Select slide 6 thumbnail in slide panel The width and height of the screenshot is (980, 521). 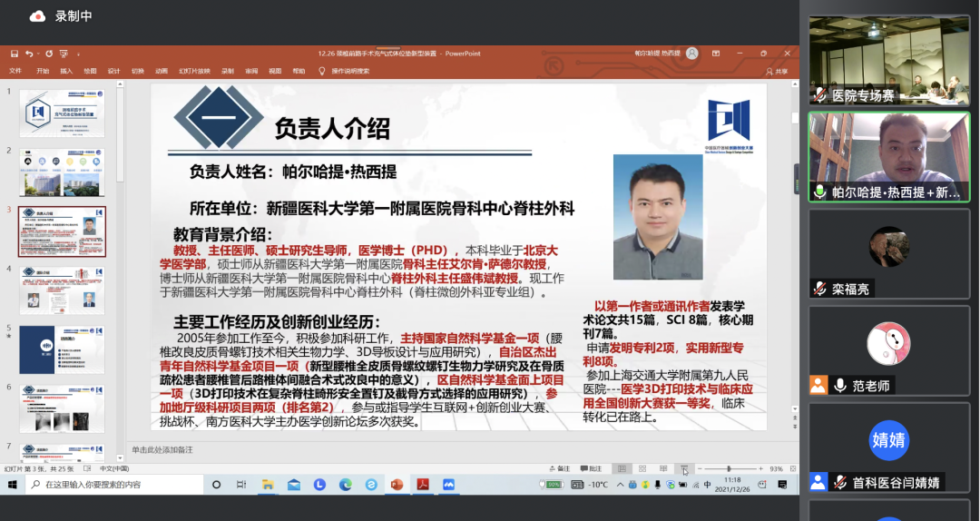coord(62,409)
